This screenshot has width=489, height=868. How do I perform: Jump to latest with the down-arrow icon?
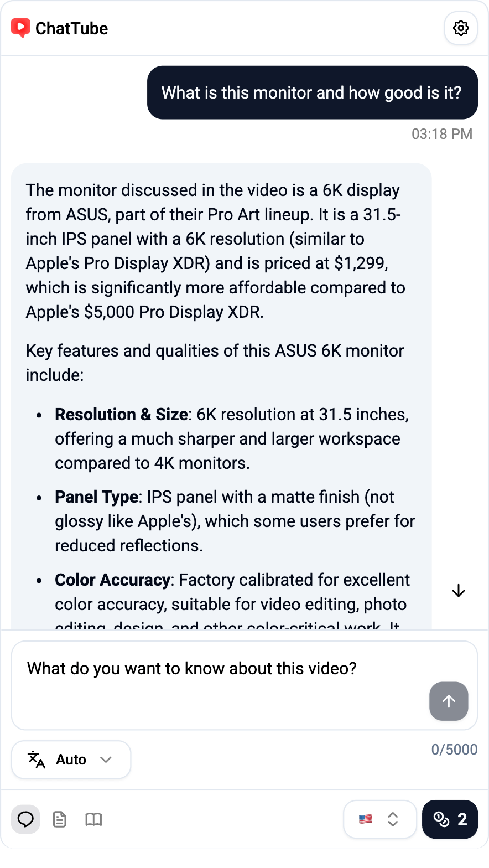pyautogui.click(x=459, y=591)
